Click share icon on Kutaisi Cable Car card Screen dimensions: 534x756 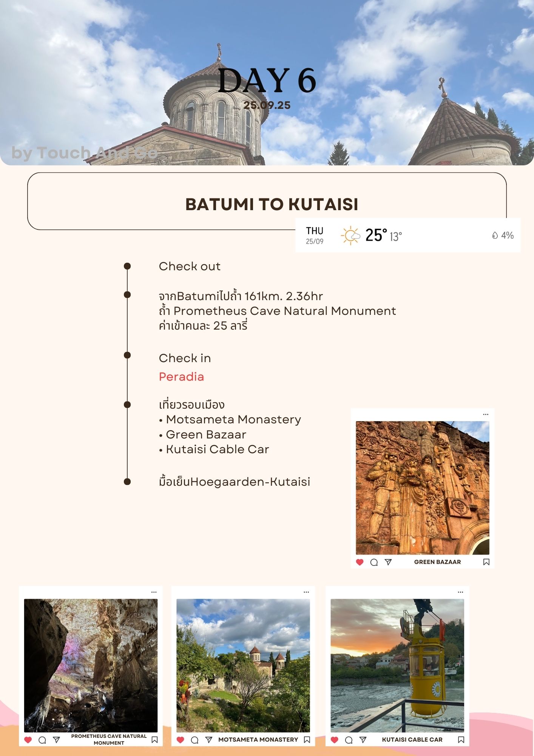coord(363,740)
